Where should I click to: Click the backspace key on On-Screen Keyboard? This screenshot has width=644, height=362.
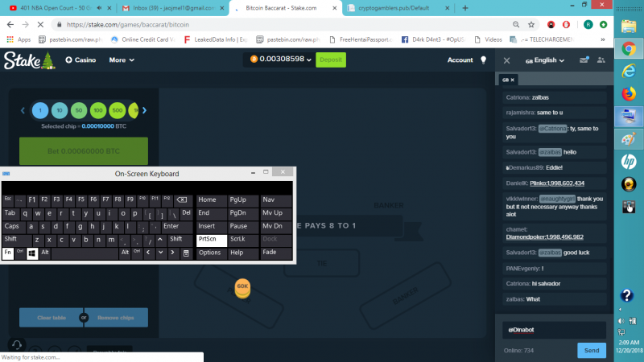[182, 200]
